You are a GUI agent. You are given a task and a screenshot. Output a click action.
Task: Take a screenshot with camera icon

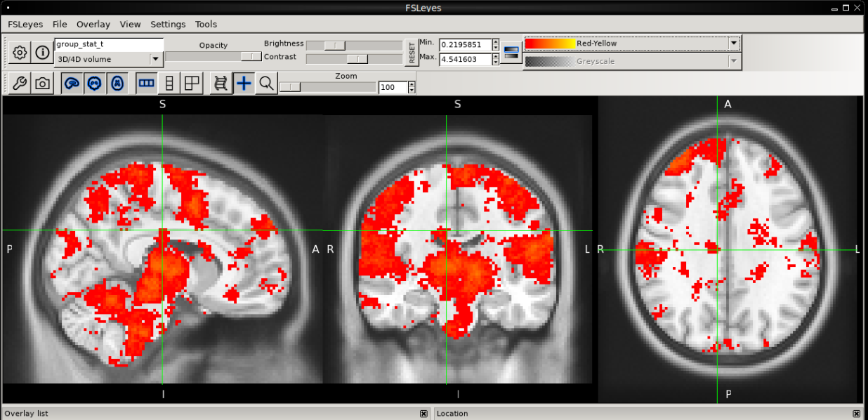coord(43,84)
